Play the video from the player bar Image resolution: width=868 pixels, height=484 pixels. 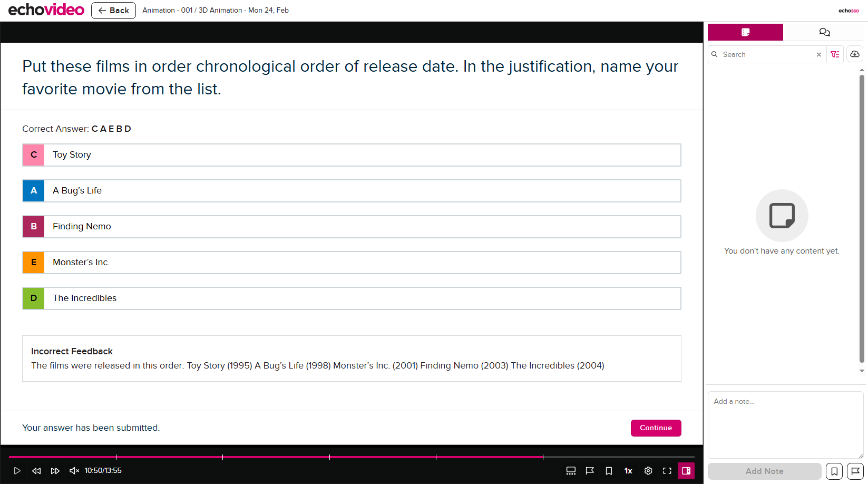point(17,471)
